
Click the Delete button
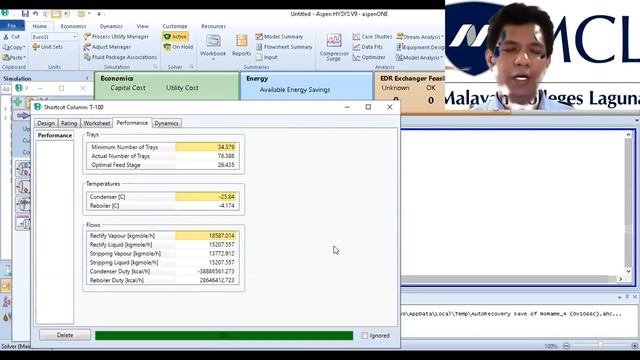pyautogui.click(x=65, y=335)
